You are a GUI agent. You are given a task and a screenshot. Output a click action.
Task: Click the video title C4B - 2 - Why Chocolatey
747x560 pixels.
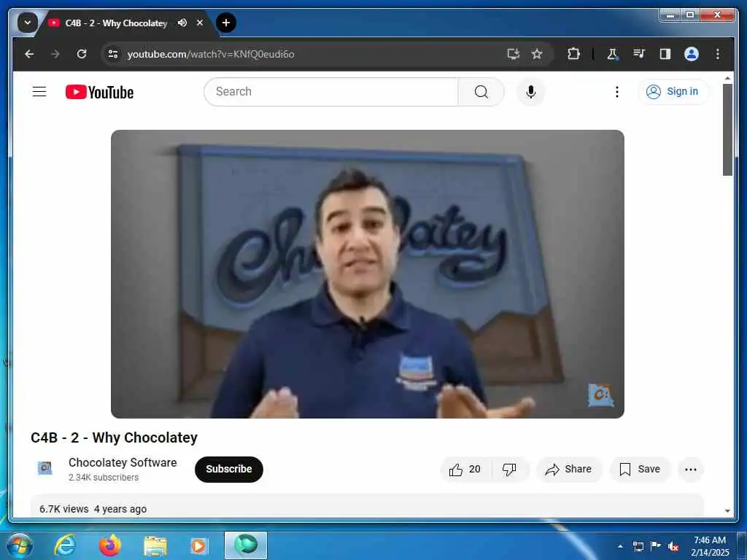pos(115,437)
